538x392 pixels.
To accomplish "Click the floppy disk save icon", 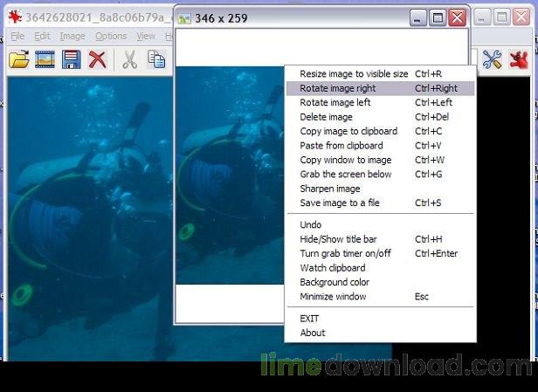I will pyautogui.click(x=71, y=59).
